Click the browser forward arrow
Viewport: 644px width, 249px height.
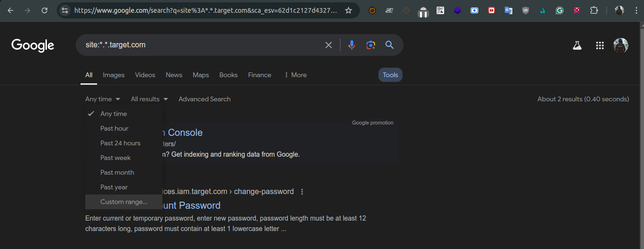click(x=27, y=10)
